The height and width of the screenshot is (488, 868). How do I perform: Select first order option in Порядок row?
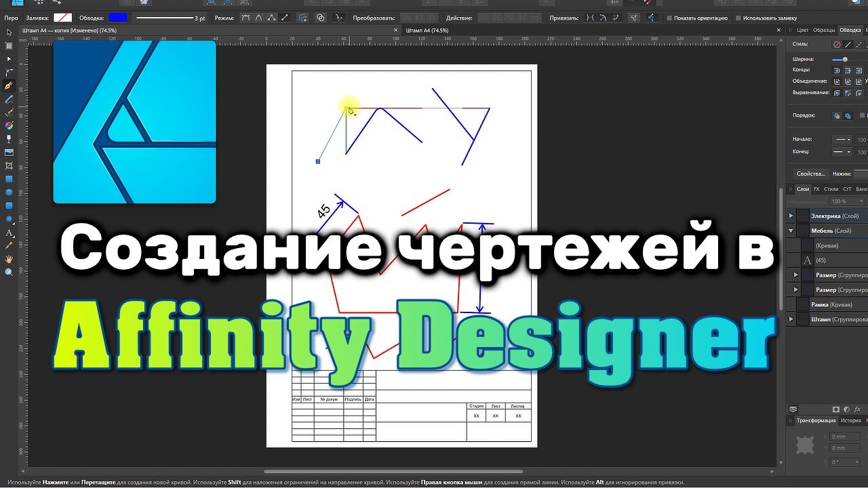pyautogui.click(x=837, y=116)
